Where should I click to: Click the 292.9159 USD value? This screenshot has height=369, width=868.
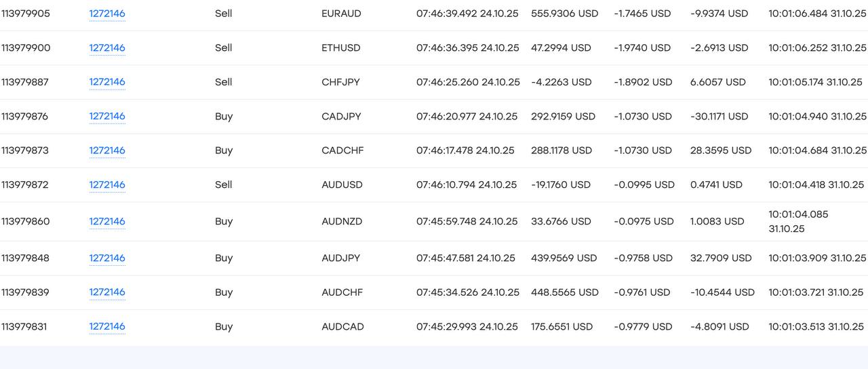click(x=563, y=117)
